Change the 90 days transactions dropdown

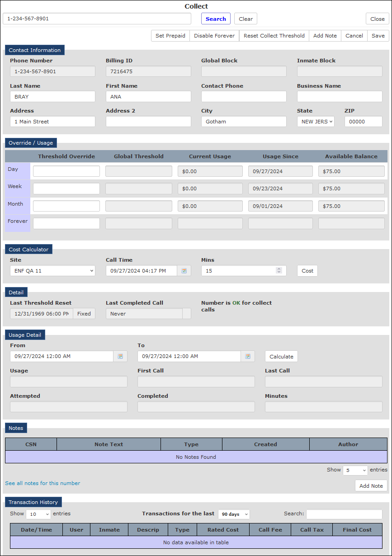(x=234, y=514)
